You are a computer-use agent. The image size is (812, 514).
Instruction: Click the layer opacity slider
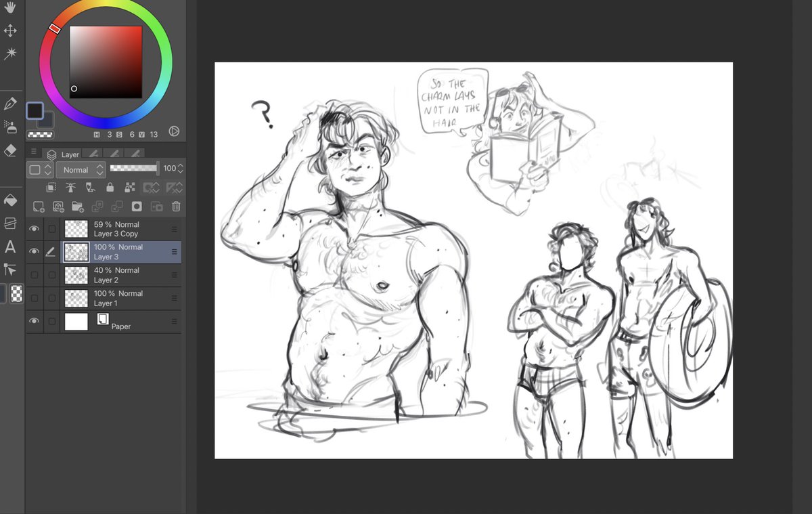click(x=134, y=168)
